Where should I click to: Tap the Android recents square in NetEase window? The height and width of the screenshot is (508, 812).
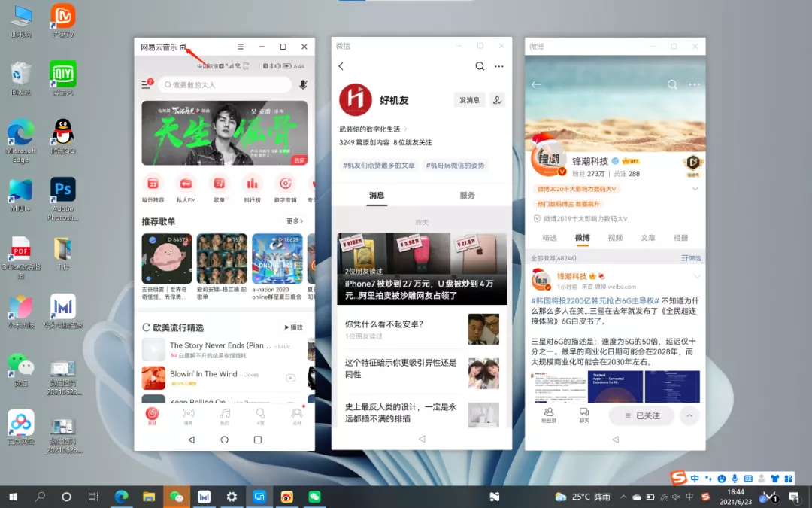tap(257, 440)
